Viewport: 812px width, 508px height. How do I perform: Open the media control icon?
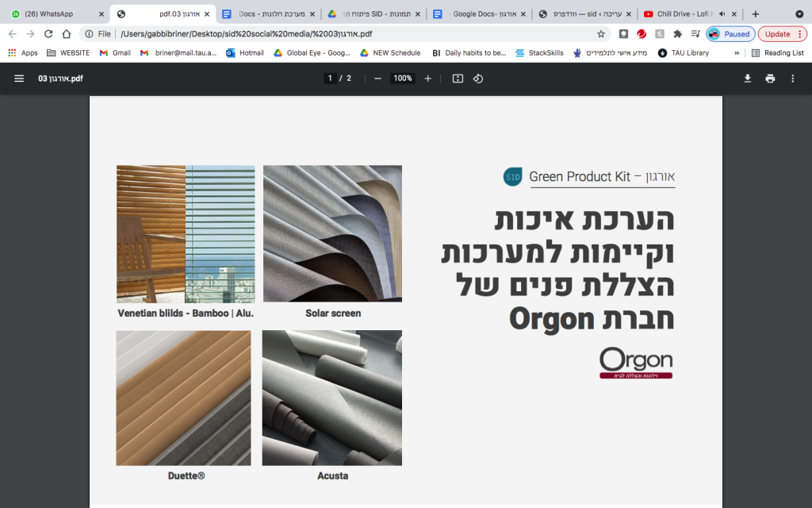pos(695,33)
